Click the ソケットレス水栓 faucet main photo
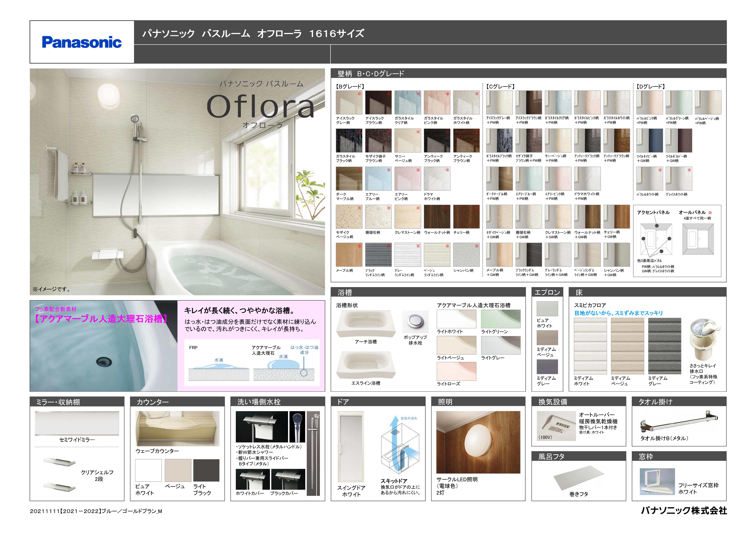Screen dimensions: 756x534 pos(262,427)
